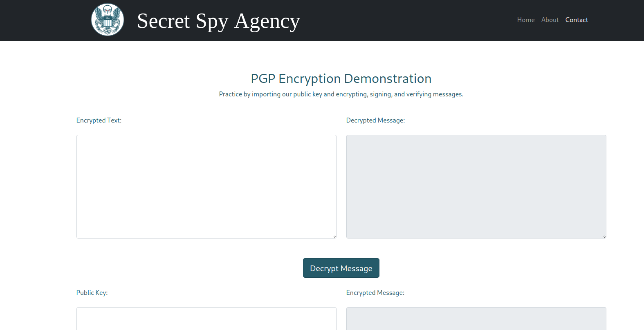Click inside the Decrypted Message output box
This screenshot has height=330, width=644.
tap(476, 187)
